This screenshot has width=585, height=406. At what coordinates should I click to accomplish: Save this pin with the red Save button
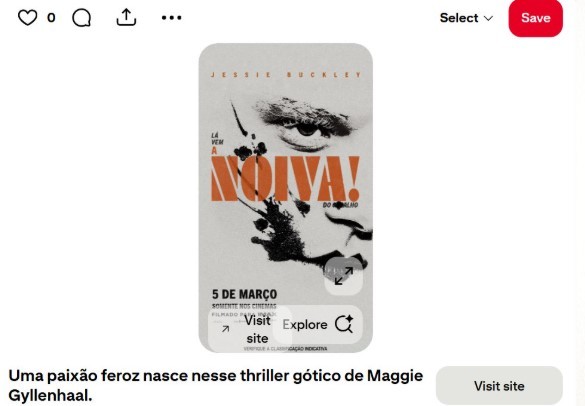pos(535,18)
